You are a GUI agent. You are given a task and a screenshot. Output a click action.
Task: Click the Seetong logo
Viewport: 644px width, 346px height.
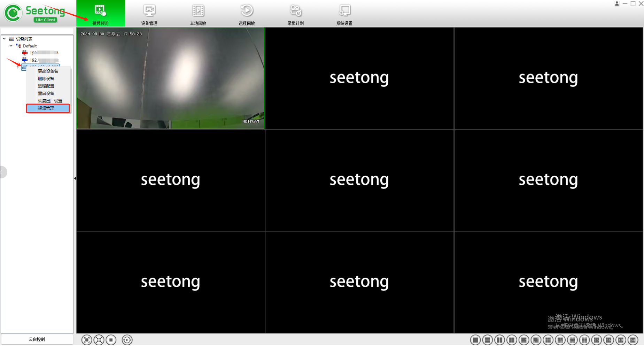point(34,13)
